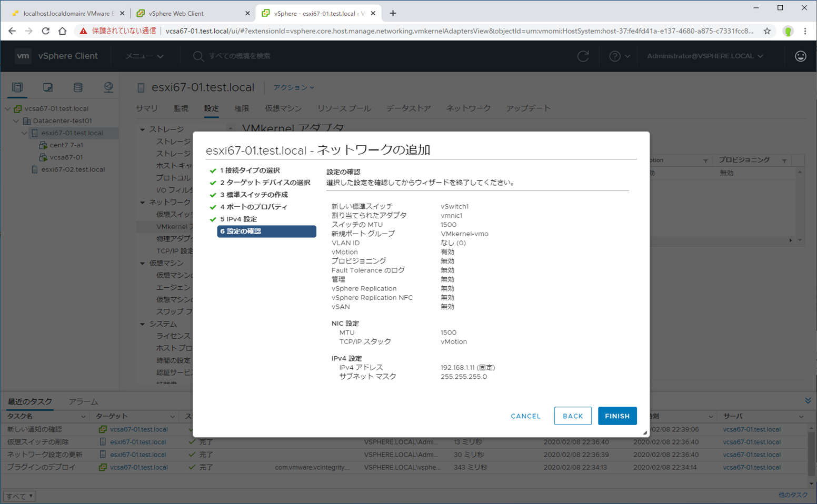Collapse the ネットワーク settings section
This screenshot has width=817, height=504.
143,203
